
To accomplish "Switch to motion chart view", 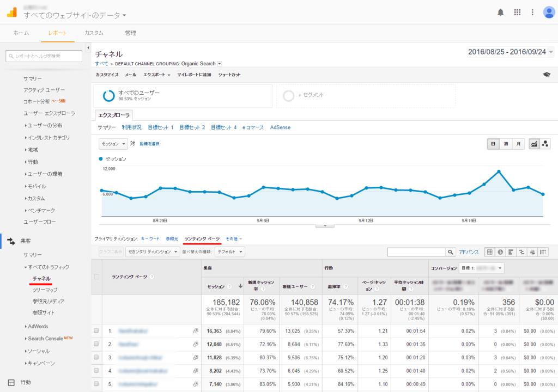I will [x=545, y=144].
